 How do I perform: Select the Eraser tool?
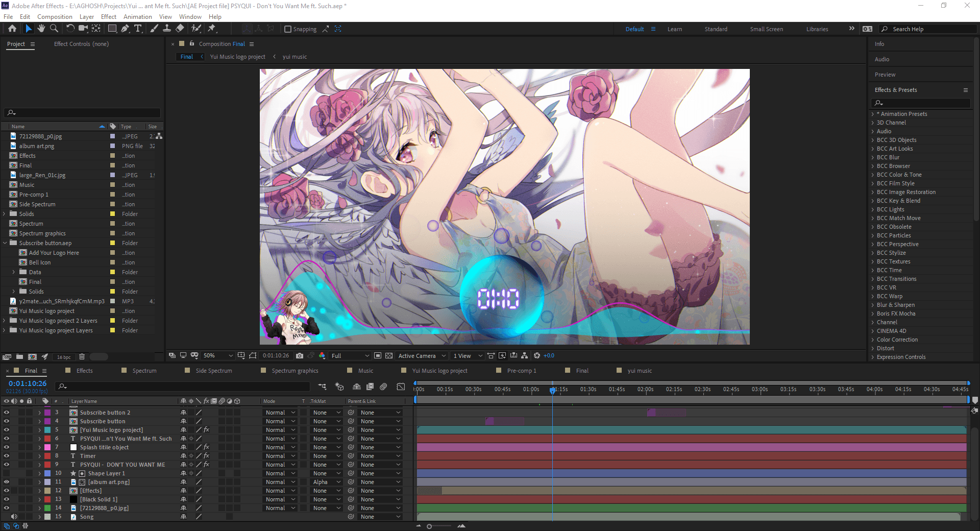180,29
